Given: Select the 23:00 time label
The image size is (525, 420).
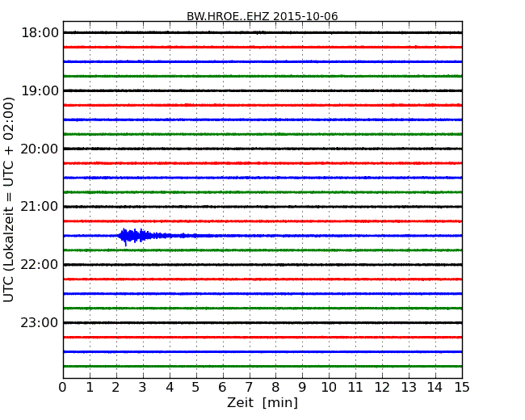Looking at the screenshot, I should (x=40, y=323).
